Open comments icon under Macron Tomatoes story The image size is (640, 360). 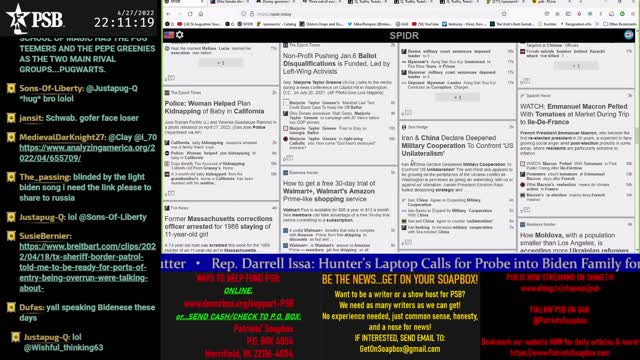tap(527, 210)
